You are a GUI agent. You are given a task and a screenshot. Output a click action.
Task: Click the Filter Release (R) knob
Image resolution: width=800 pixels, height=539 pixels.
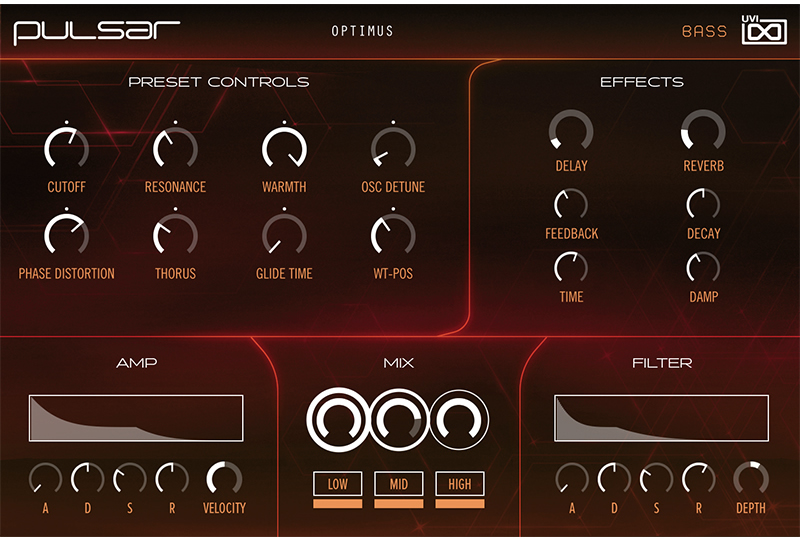click(x=699, y=479)
